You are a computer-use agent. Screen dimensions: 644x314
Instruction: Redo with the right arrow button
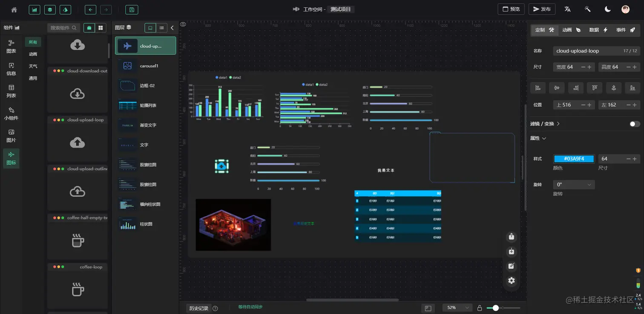click(106, 9)
